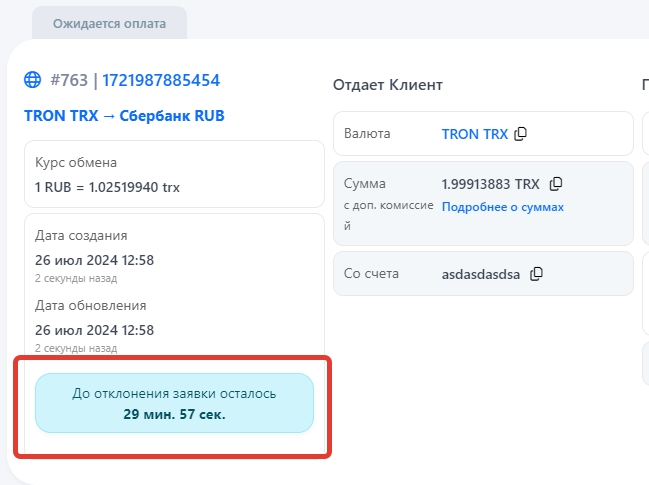Select the 1.99913883 TRX amount text
Viewport: 649px width, 485px height.
pos(490,184)
